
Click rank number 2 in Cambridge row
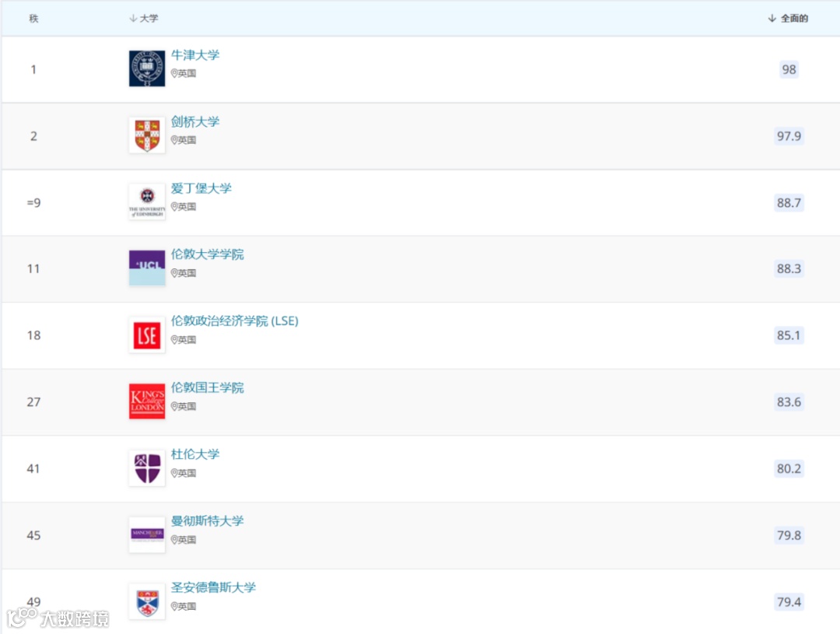click(x=33, y=136)
